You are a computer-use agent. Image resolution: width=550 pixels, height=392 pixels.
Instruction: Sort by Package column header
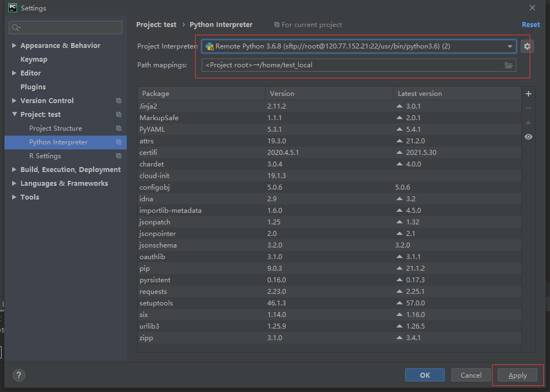201,94
